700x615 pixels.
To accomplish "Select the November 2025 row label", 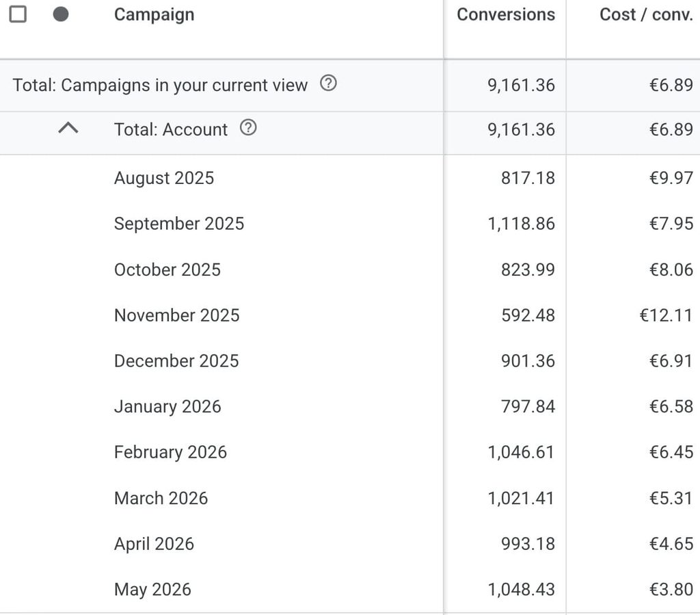I will point(177,315).
